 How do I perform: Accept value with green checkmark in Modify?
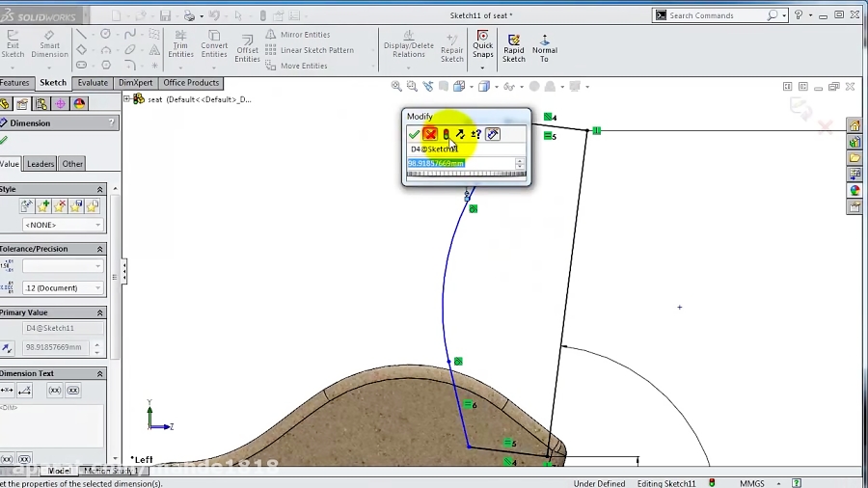click(x=414, y=134)
